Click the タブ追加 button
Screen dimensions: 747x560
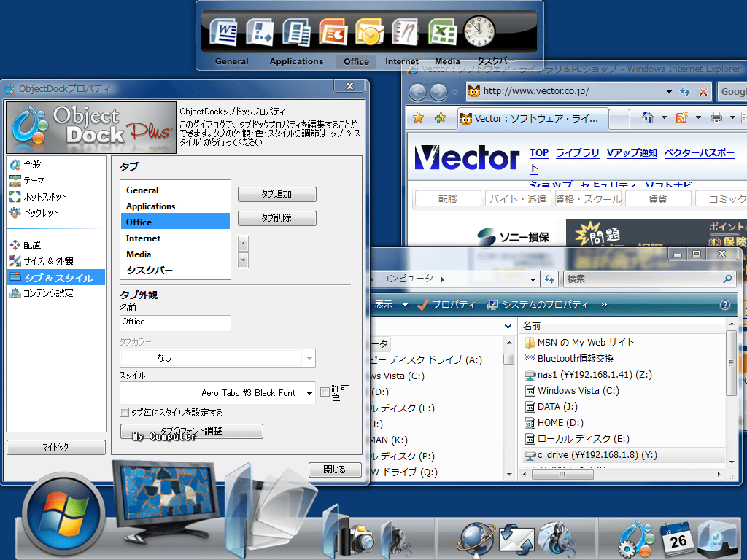point(276,194)
